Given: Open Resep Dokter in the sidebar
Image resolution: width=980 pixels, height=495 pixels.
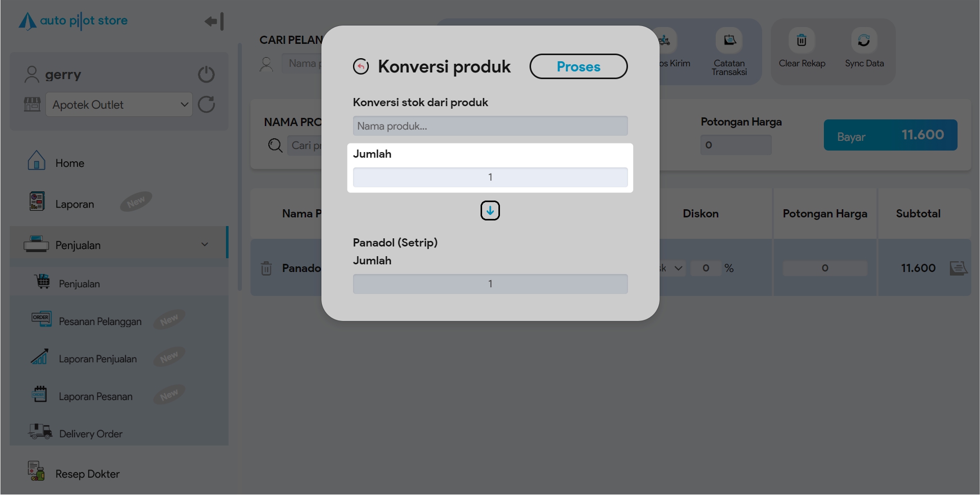Looking at the screenshot, I should tap(87, 474).
